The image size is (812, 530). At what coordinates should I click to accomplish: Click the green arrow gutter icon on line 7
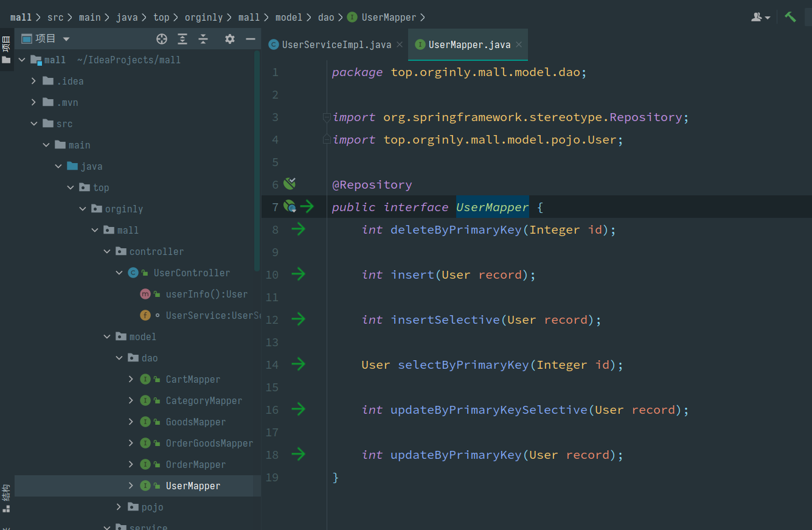307,207
